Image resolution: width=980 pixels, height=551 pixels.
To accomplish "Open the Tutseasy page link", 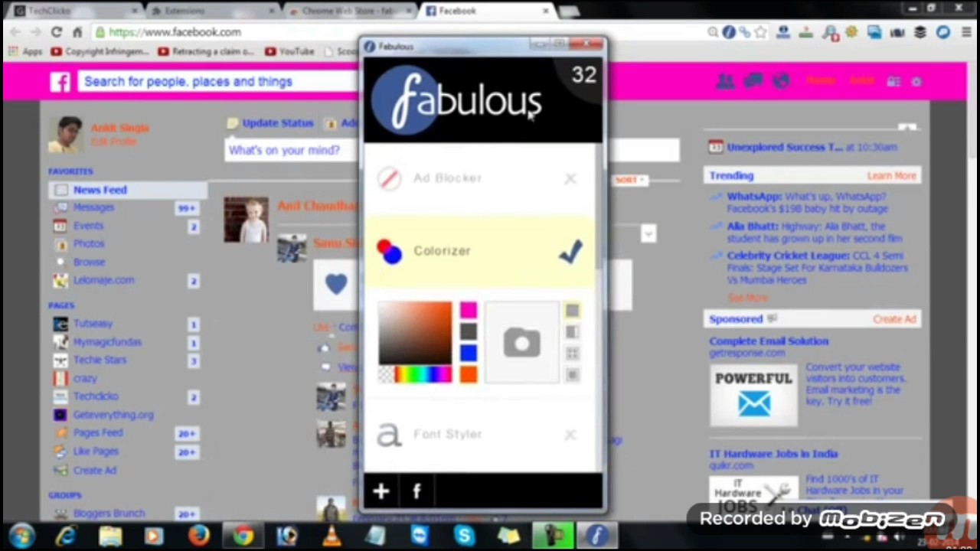I will click(93, 324).
